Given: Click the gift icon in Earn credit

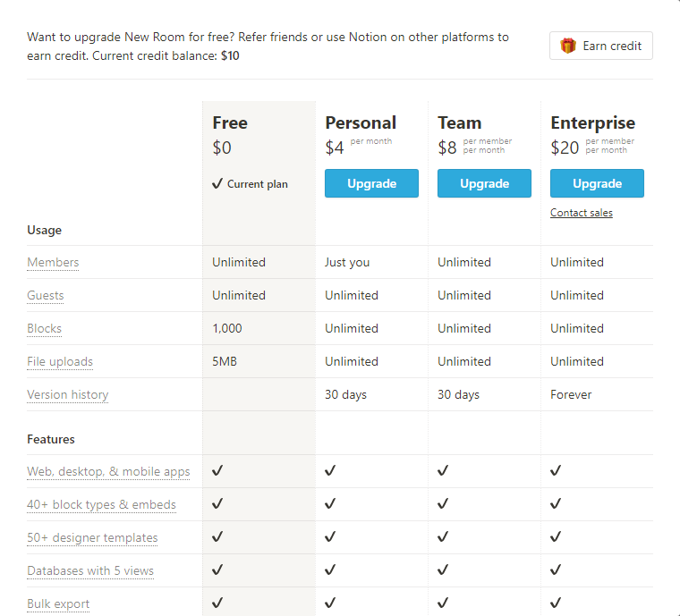Looking at the screenshot, I should tap(567, 46).
